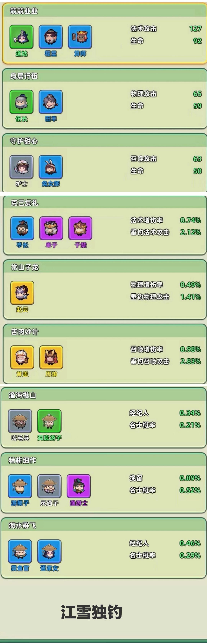Select the 克己复礼 bond title
Image resolution: width=207 pixels, height=644 pixels.
point(25,203)
